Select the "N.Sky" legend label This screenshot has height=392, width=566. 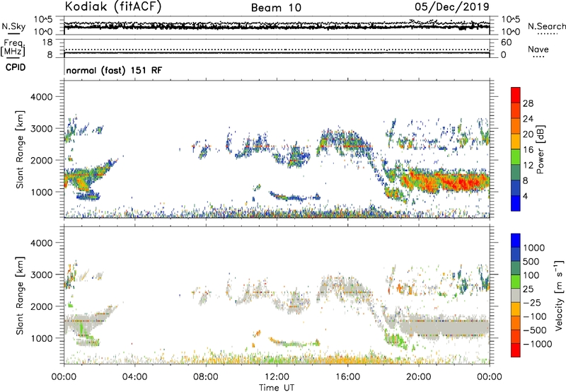[x=13, y=26]
